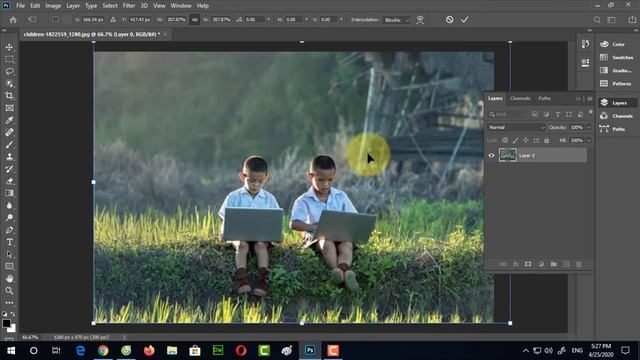Viewport: 640px width, 360px height.
Task: Click the search magnifier in options bar
Action: point(597,20)
